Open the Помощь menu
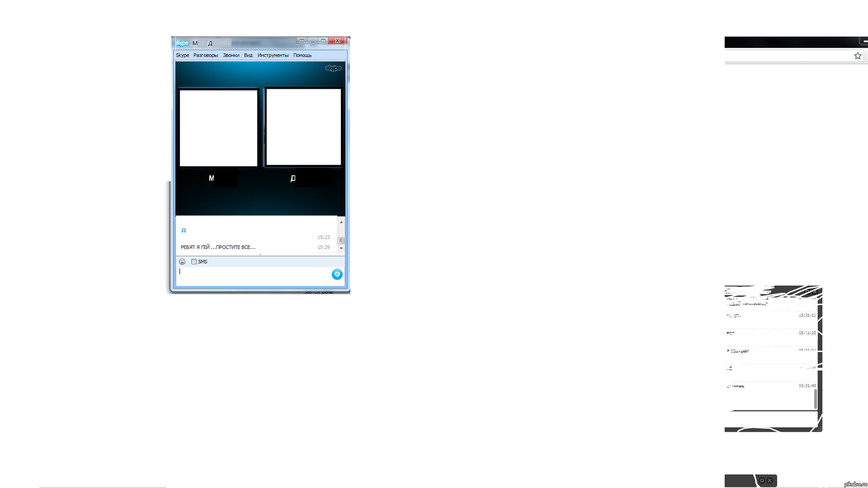Screen dimensions: 868x488 tap(302, 55)
